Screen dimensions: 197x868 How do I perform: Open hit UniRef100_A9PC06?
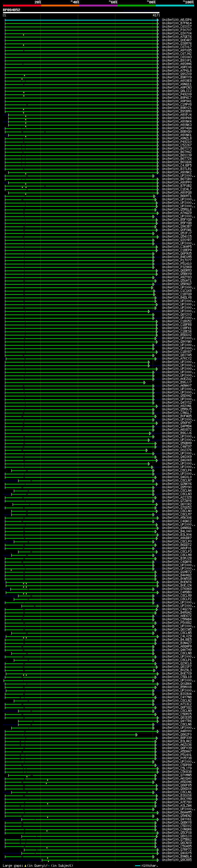(x=176, y=67)
